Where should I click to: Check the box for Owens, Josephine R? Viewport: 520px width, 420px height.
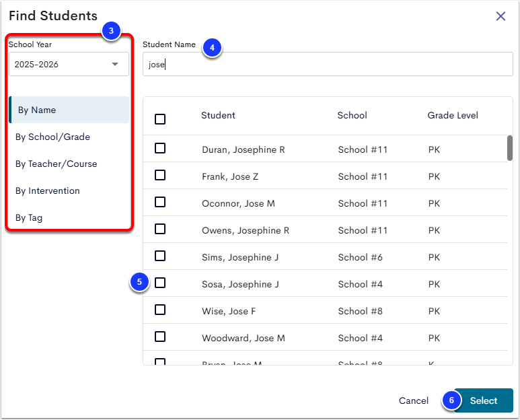pos(160,229)
